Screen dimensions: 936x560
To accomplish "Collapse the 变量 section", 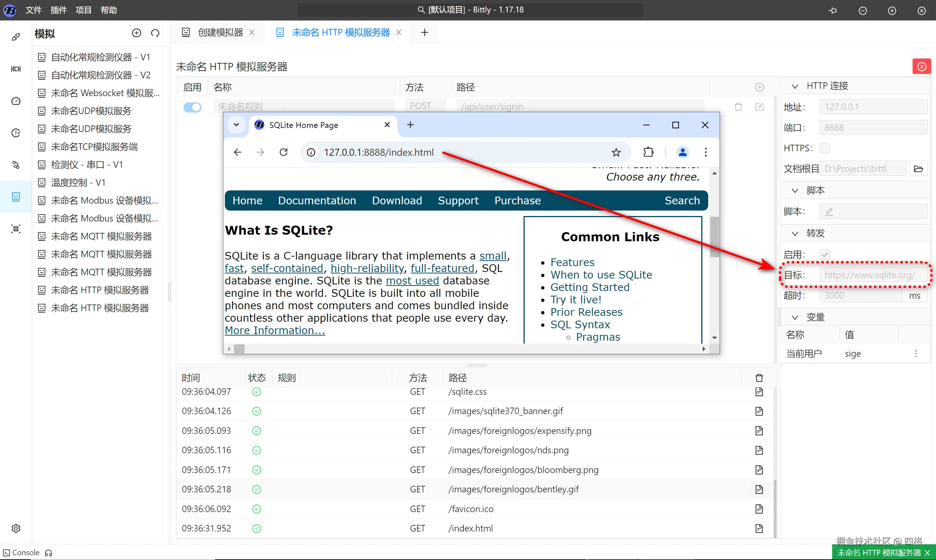I will [x=795, y=317].
